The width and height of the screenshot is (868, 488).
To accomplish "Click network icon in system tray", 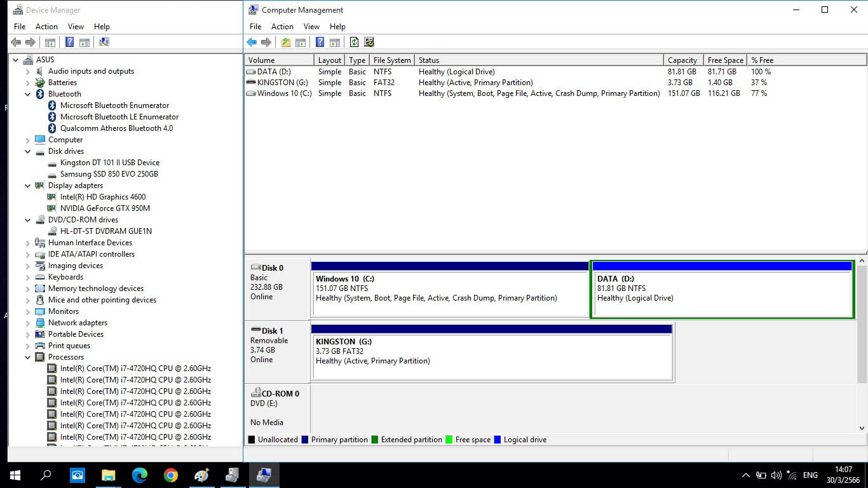I will click(x=792, y=475).
